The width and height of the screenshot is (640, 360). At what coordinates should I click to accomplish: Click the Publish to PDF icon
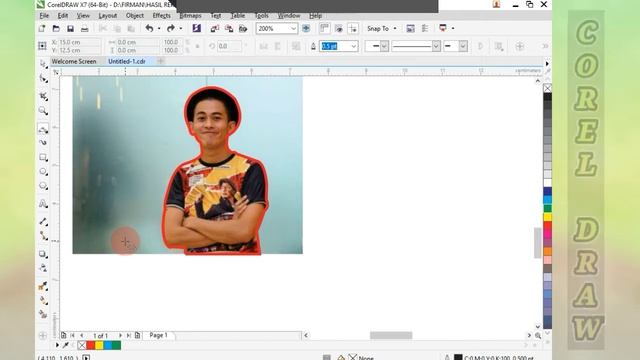pos(243,28)
